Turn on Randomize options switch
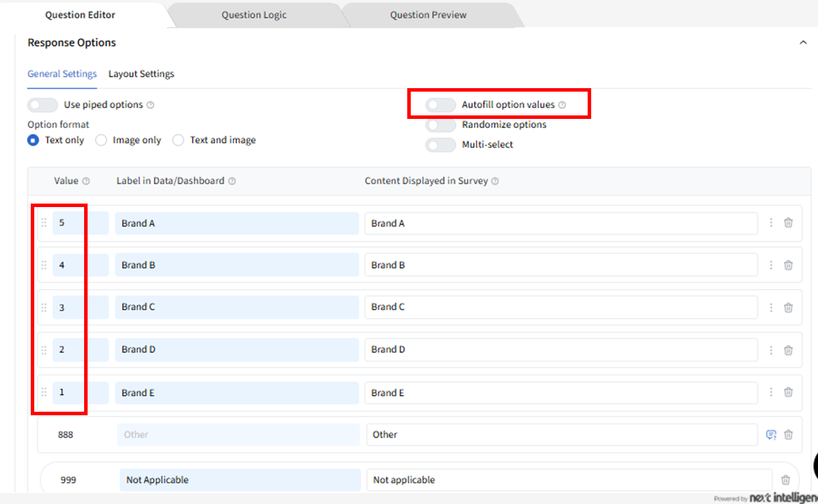 pos(440,125)
